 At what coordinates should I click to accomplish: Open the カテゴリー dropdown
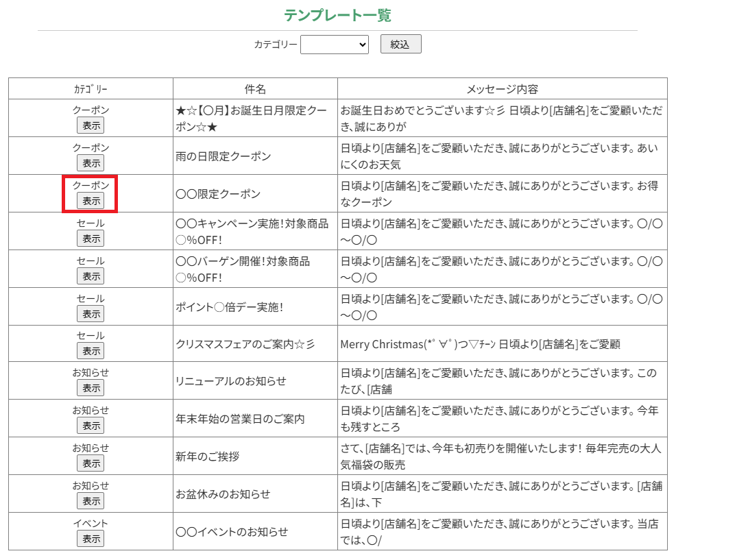point(335,45)
